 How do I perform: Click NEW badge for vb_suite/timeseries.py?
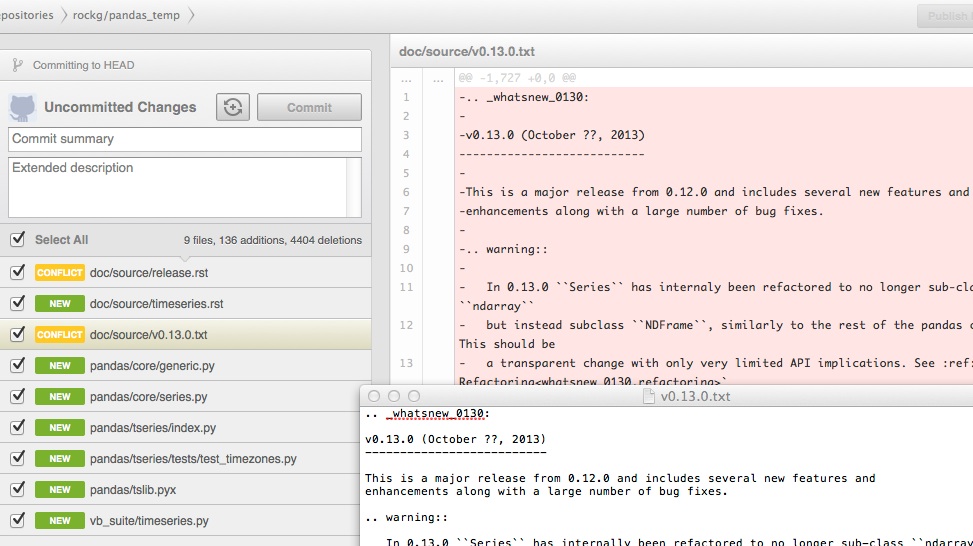(60, 521)
